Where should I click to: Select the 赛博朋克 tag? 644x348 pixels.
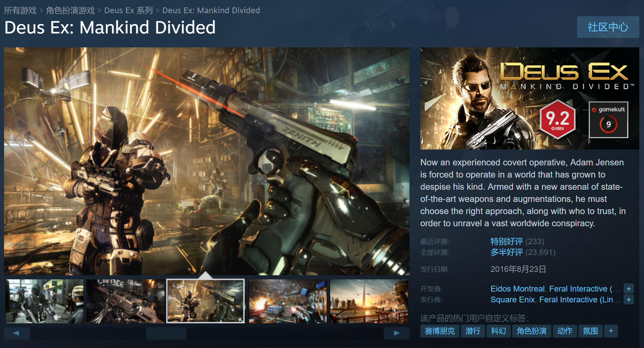click(x=440, y=331)
